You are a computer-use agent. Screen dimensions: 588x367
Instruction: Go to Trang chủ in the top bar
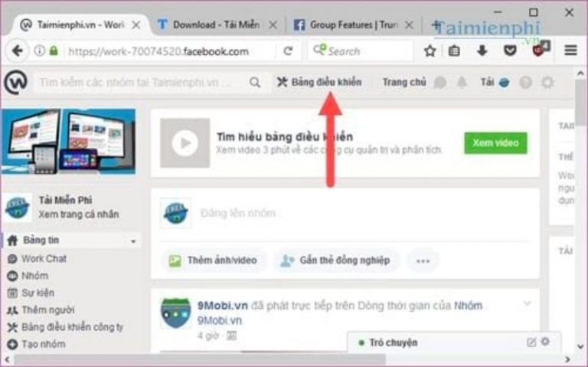404,82
